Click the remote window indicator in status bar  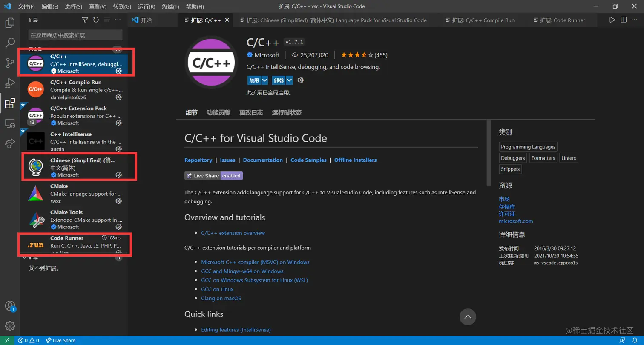[7, 340]
